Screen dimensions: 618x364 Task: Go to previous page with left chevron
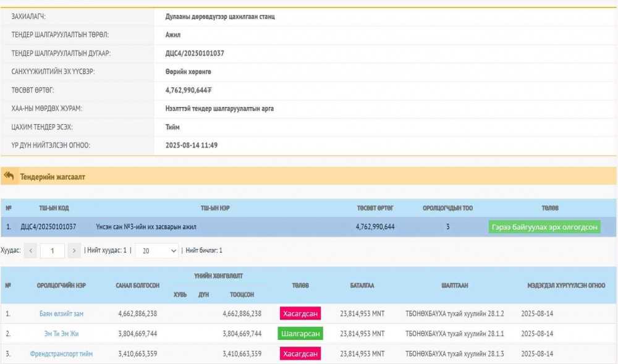click(32, 250)
